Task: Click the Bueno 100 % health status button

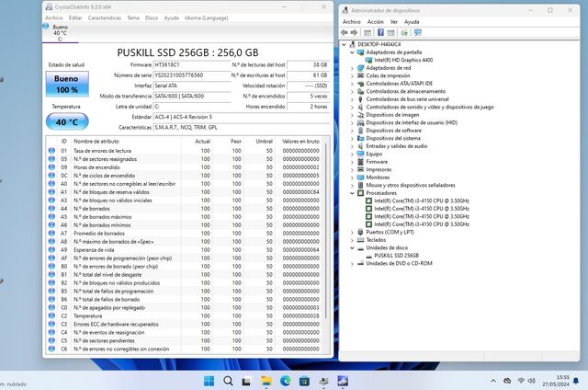Action: click(67, 84)
